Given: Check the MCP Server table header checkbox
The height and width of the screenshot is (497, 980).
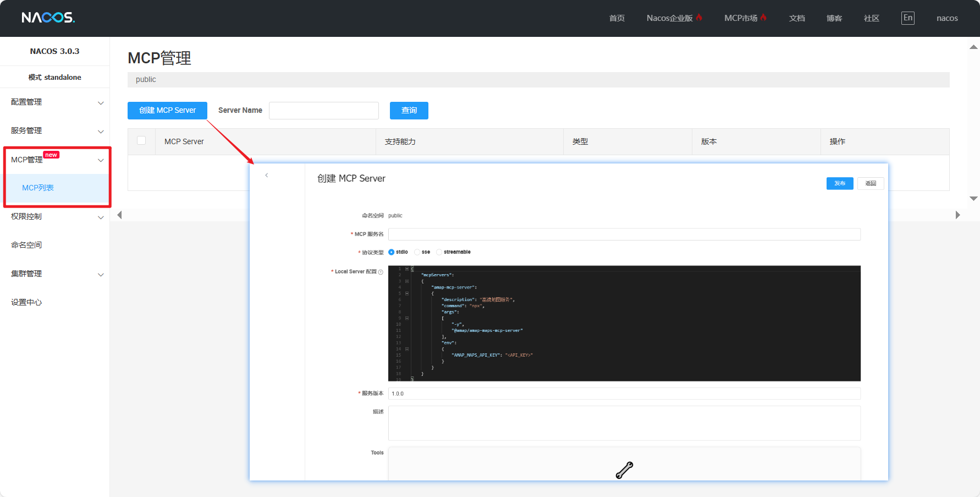Looking at the screenshot, I should 141,141.
